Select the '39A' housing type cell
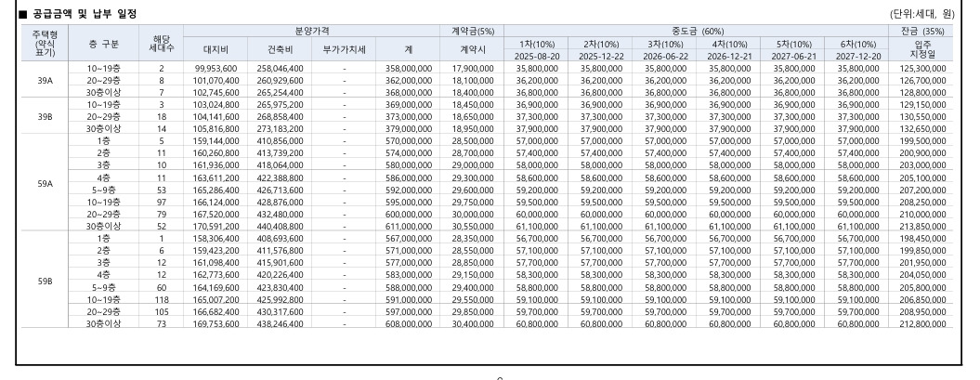This screenshot has height=380, width=980. (x=45, y=80)
